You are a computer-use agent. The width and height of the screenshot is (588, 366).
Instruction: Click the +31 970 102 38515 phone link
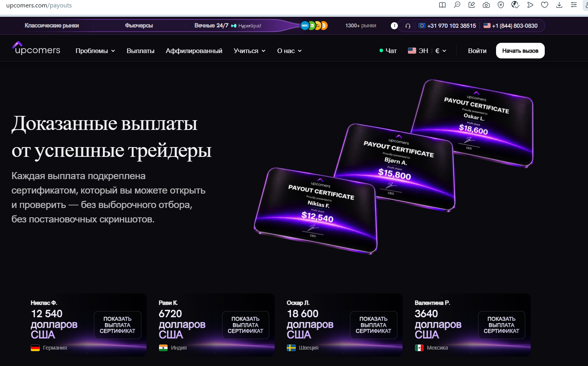[447, 26]
